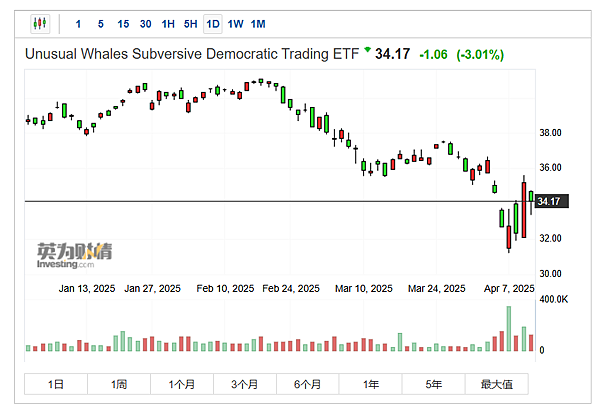
Task: Click the Jan 27, 2025 date label
Action: [x=152, y=288]
